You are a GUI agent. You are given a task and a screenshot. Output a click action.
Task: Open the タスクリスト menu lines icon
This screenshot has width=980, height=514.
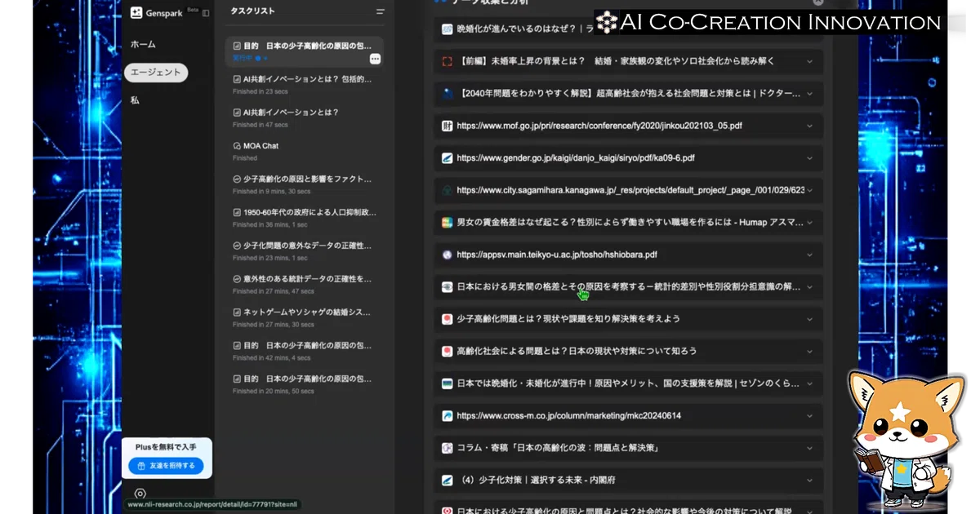pyautogui.click(x=380, y=11)
